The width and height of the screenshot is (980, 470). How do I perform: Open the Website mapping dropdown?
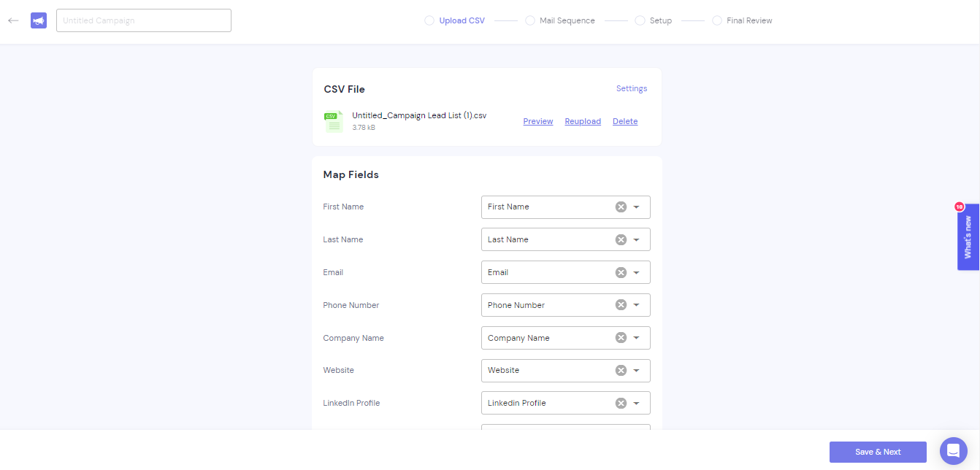(638, 370)
